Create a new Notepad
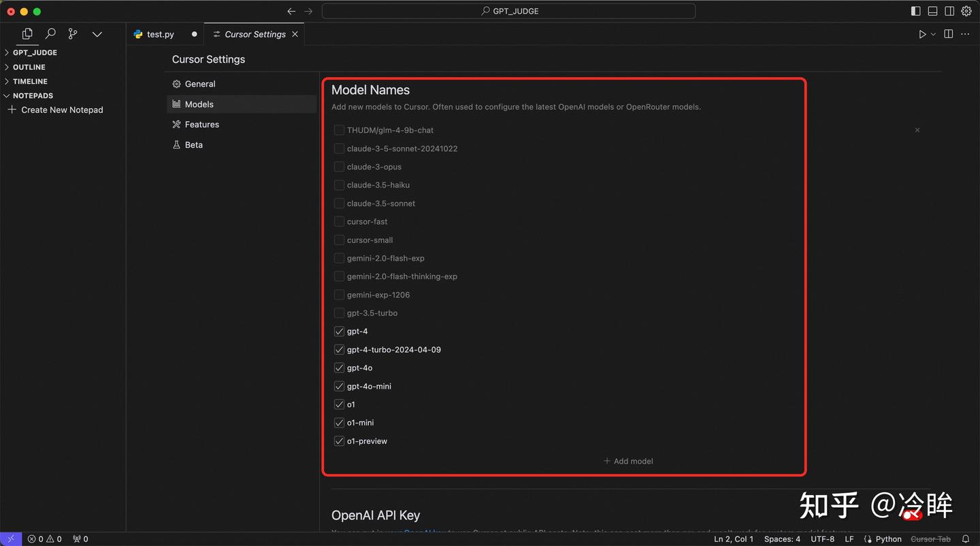Screen dimensions: 980x546 coord(61,110)
